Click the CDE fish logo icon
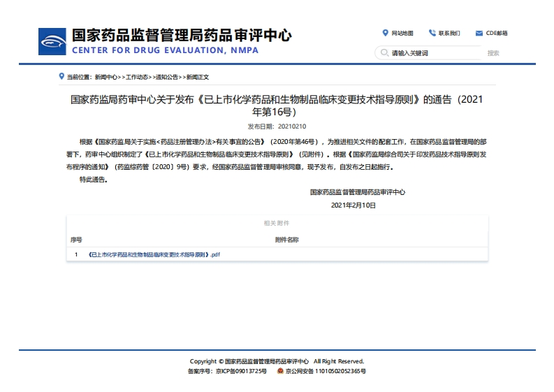The height and width of the screenshot is (392, 554). (x=52, y=42)
